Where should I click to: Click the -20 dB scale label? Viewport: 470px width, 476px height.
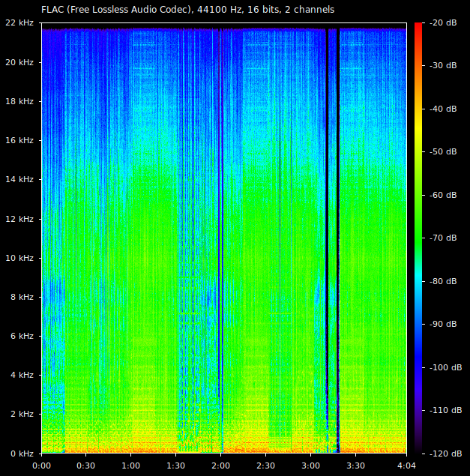click(x=443, y=22)
